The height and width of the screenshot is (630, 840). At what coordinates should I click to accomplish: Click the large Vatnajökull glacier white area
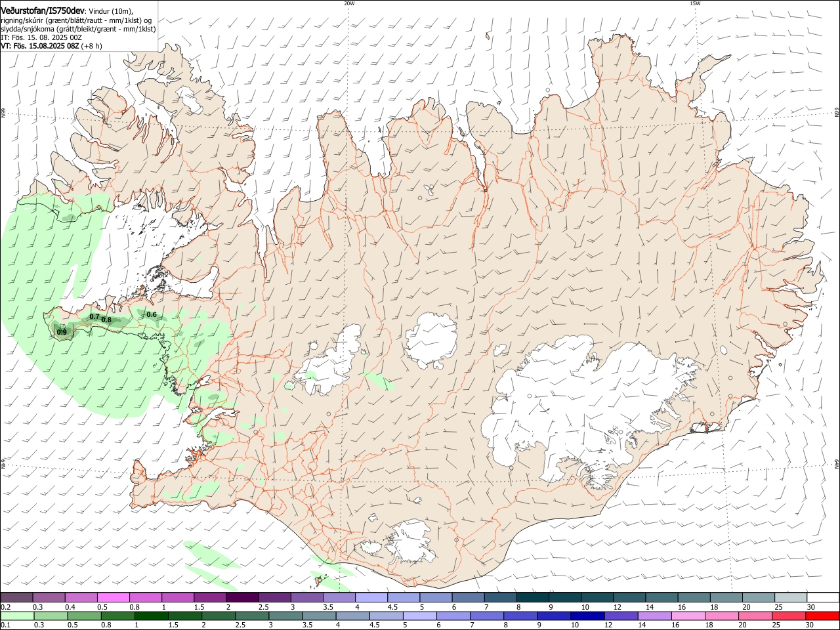coord(577,400)
